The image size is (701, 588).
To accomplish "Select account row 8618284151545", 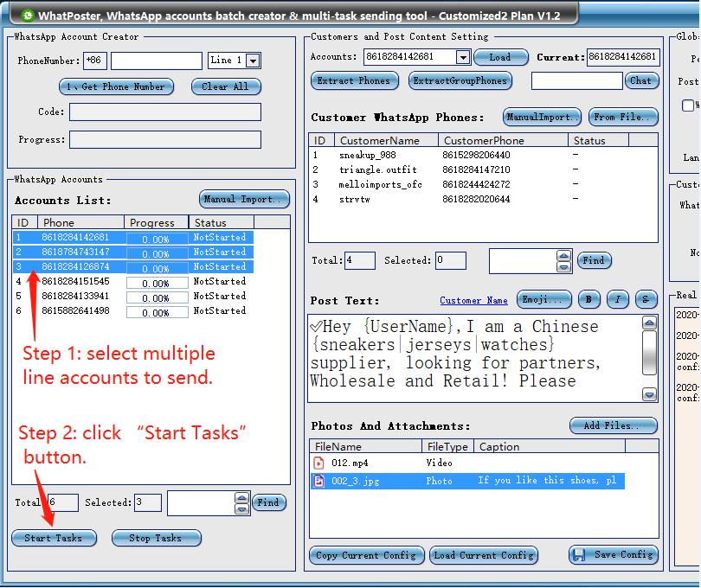I will [x=133, y=282].
